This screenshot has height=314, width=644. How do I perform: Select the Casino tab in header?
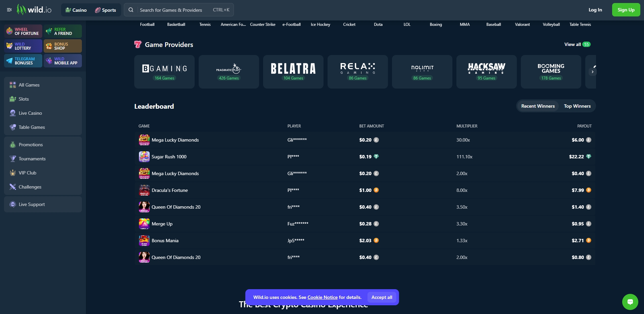76,10
